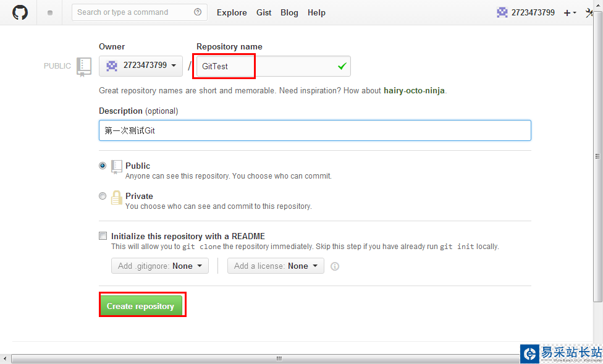Open the Owner dropdown 2723473799
Image resolution: width=603 pixels, height=364 pixels.
click(141, 66)
